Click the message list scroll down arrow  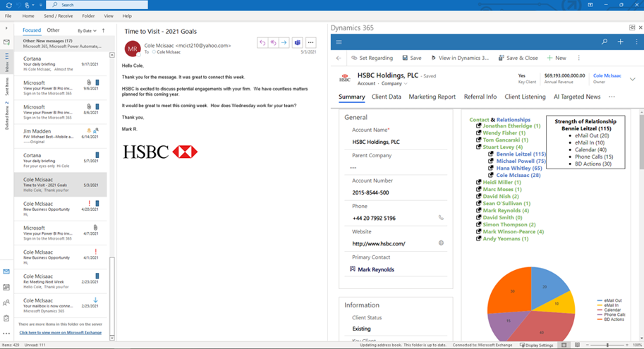click(111, 338)
